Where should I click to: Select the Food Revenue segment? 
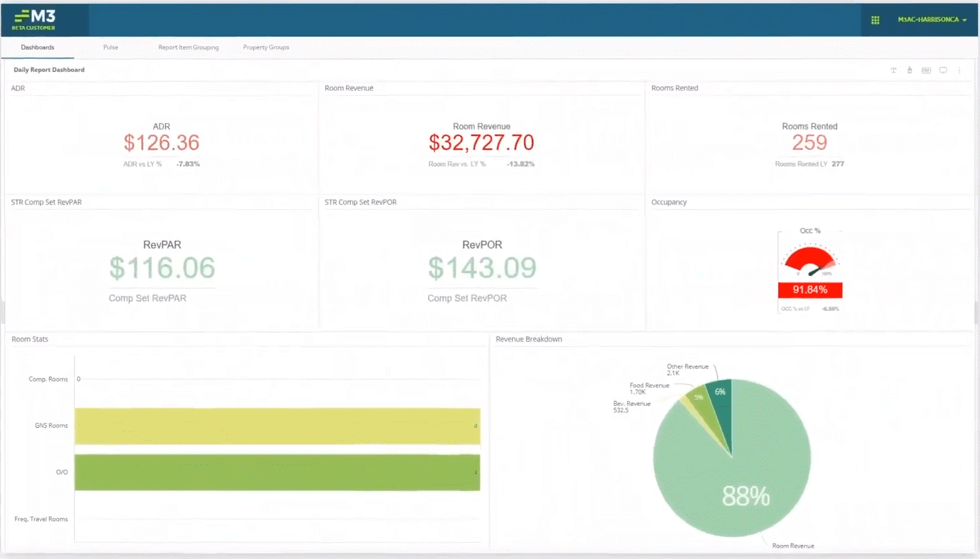pos(697,396)
